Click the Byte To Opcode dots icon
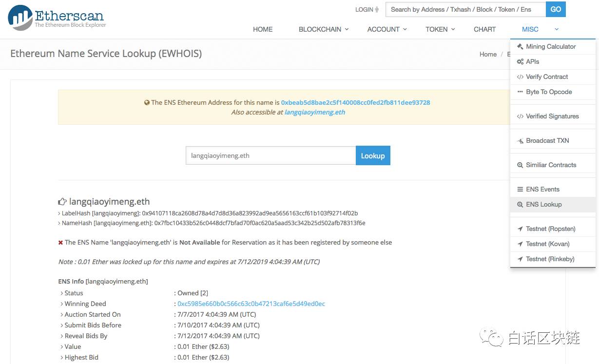This screenshot has height=364, width=599. click(x=520, y=92)
